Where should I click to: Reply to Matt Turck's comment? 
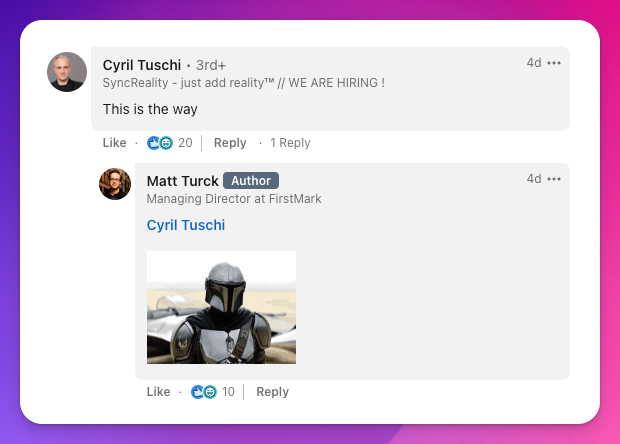click(272, 392)
